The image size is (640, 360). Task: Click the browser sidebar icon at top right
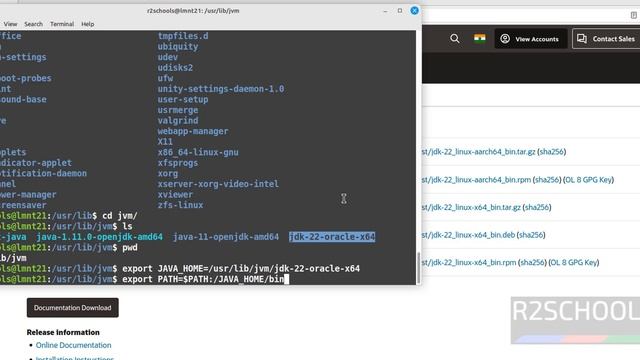[634, 15]
